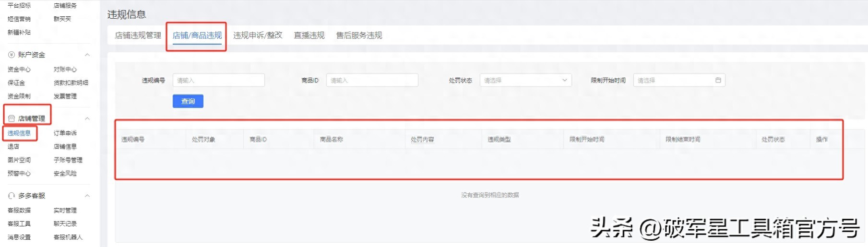This screenshot has height=247, width=868.
Task: Click the 限制结束时间 column header
Action: (x=683, y=140)
